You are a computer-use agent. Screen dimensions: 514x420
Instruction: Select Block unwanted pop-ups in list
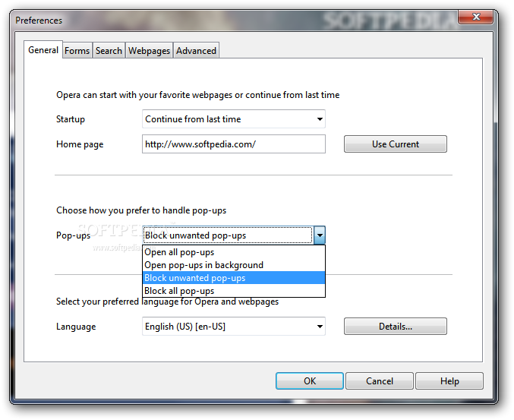(234, 278)
